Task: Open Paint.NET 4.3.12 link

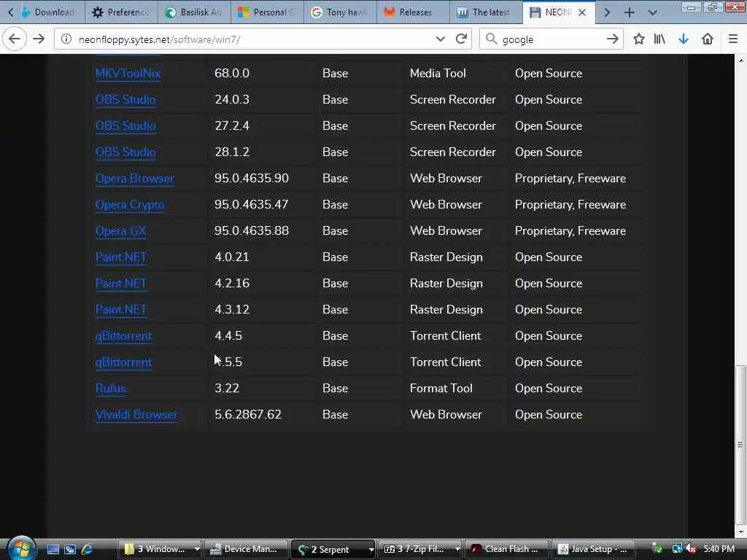Action: (x=120, y=309)
